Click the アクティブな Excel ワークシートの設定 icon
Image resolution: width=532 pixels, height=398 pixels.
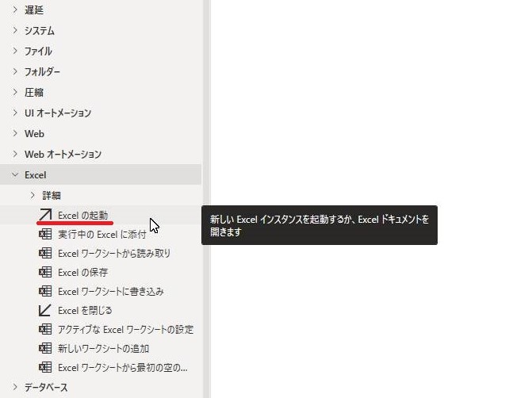coord(44,329)
